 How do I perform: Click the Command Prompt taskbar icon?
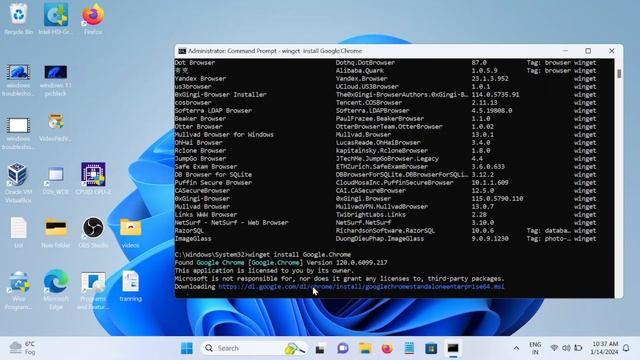(453, 348)
